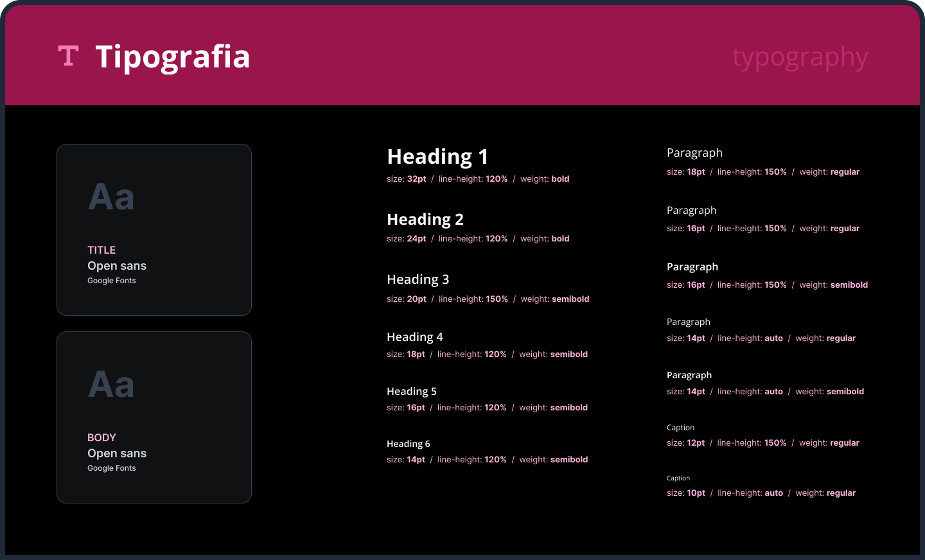Pick the Heading 3 sample text
This screenshot has height=560, width=925.
tap(418, 279)
